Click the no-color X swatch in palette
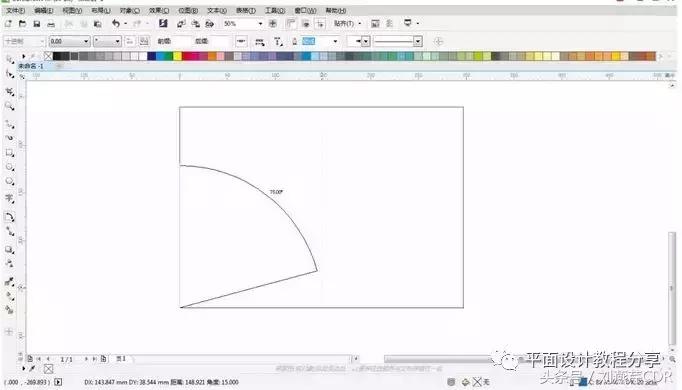Screen dimensions: 682x390 [48, 56]
